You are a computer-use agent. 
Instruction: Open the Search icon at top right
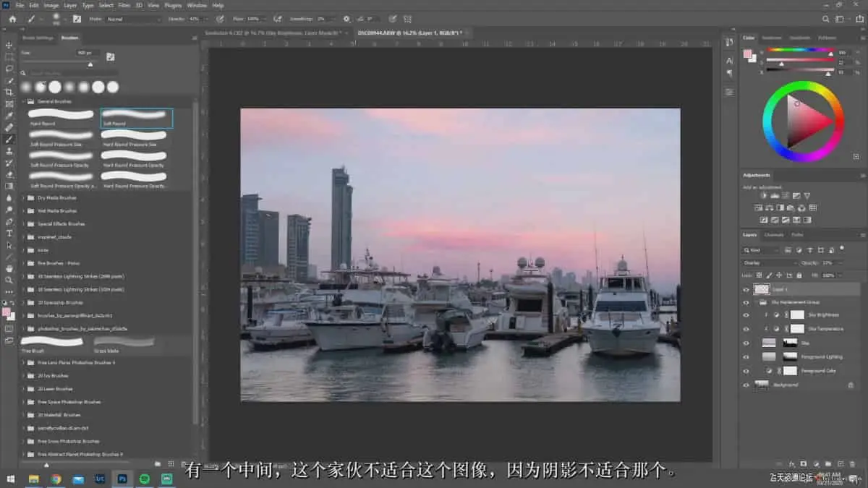(827, 19)
